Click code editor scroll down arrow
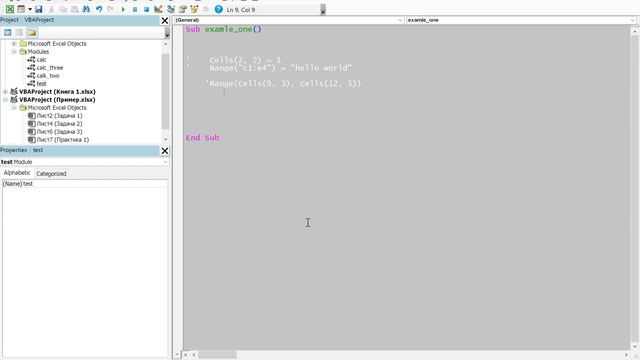 634,346
